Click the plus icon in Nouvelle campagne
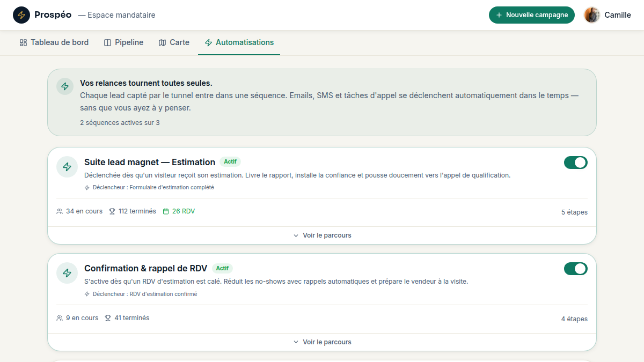644x362 pixels. pos(499,15)
